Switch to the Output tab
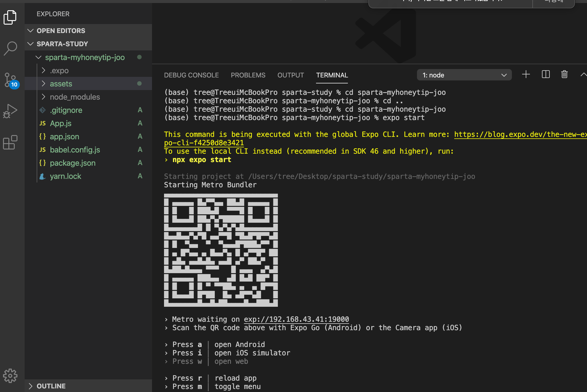587x392 pixels. click(x=291, y=75)
